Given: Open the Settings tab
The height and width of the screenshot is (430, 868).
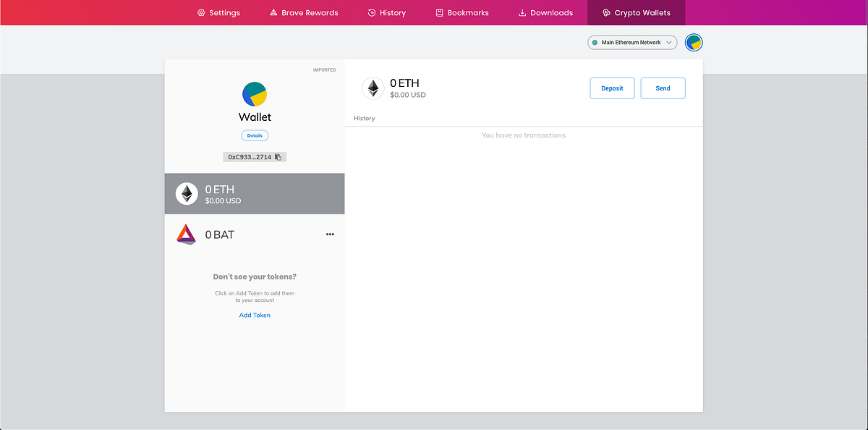Looking at the screenshot, I should click(x=218, y=13).
